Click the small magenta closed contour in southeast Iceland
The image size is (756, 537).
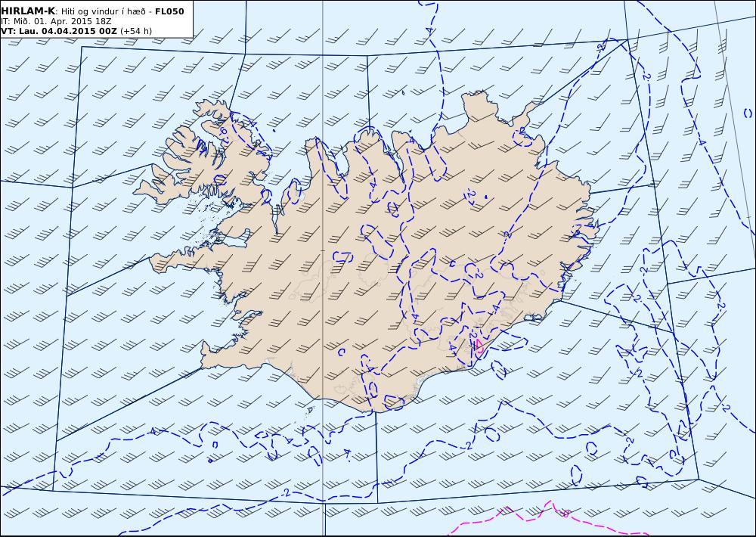[x=479, y=347]
